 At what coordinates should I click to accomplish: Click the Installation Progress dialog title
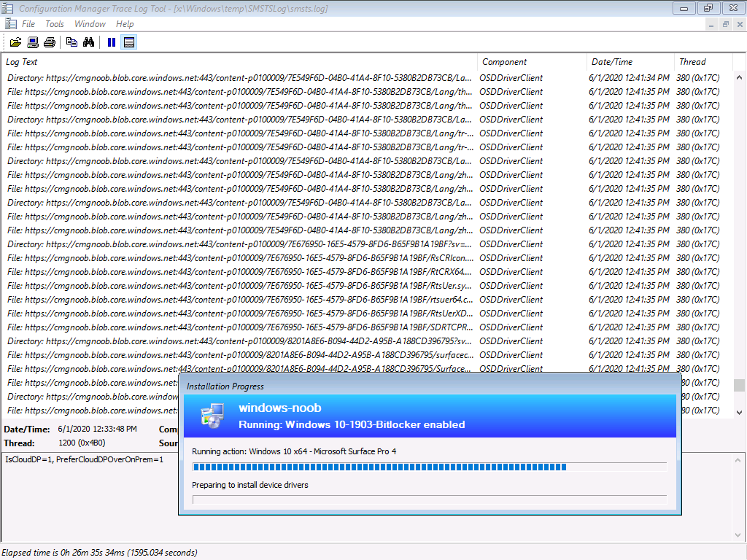pos(225,386)
